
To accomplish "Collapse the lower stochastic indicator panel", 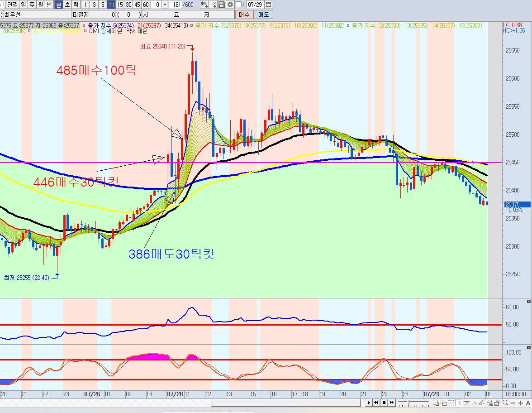I will pyautogui.click(x=528, y=347).
